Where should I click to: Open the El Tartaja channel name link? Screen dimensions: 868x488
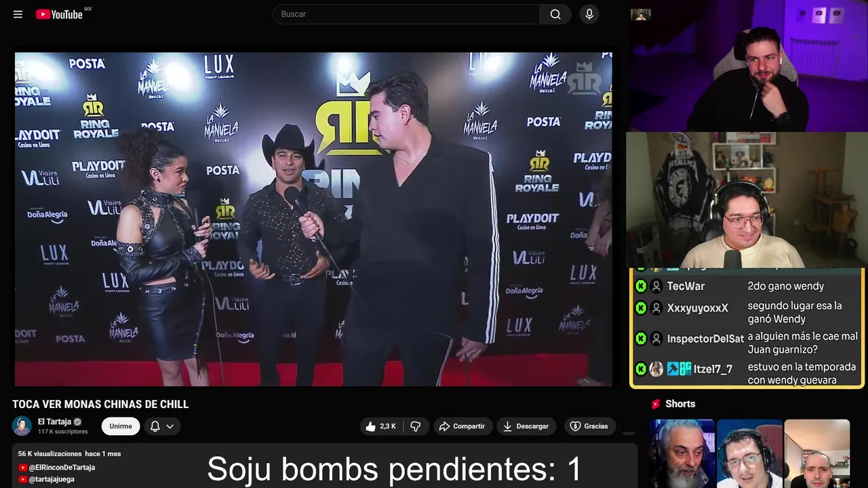pos(54,422)
